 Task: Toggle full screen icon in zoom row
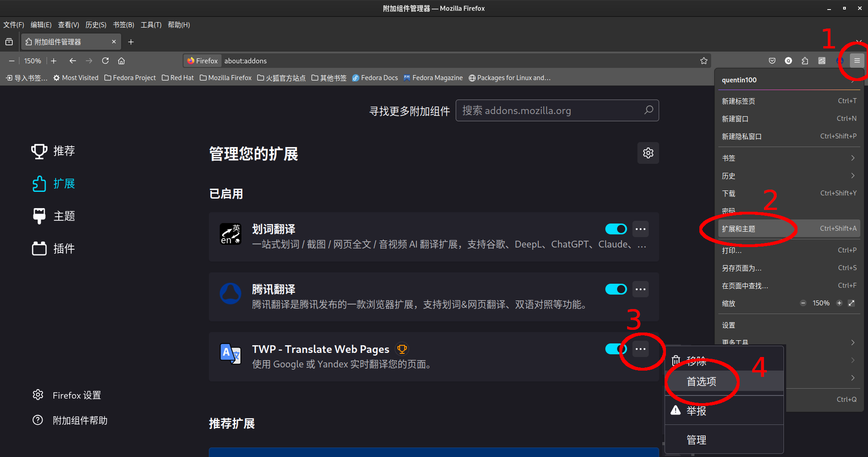click(x=851, y=303)
